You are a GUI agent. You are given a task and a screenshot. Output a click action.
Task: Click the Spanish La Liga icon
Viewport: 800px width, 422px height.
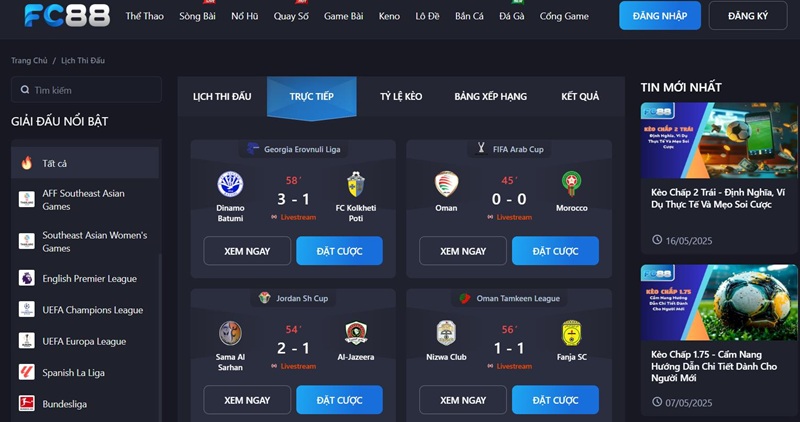click(27, 372)
